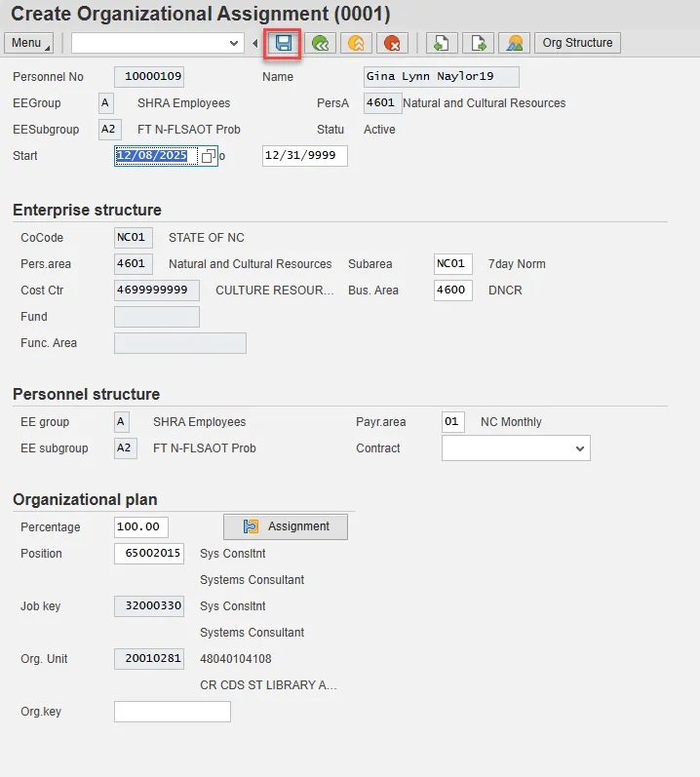Click the Save floppy disk icon
This screenshot has height=777, width=700.
(283, 44)
